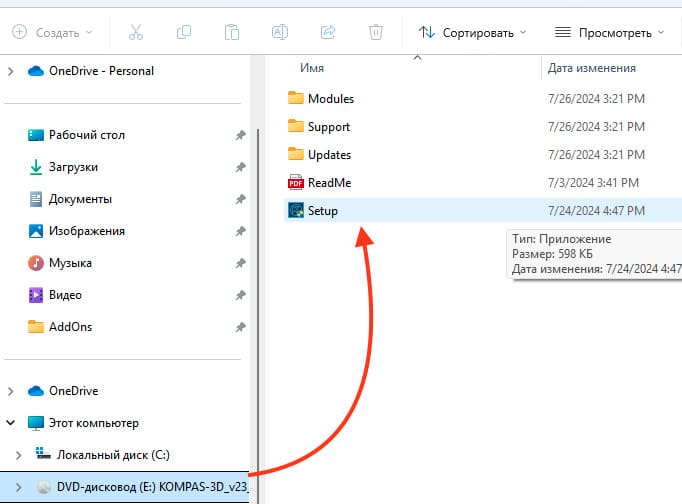Click the Delete trash icon in toolbar

(376, 33)
